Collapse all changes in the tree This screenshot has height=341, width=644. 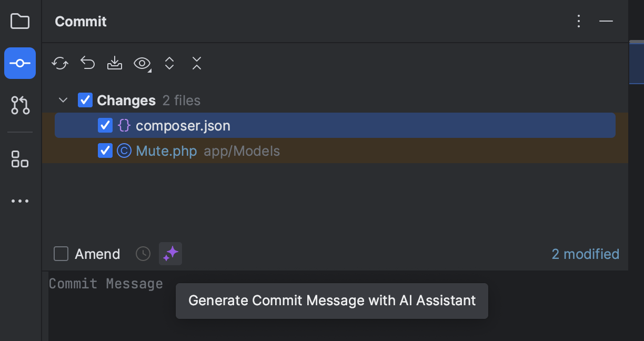pyautogui.click(x=197, y=64)
